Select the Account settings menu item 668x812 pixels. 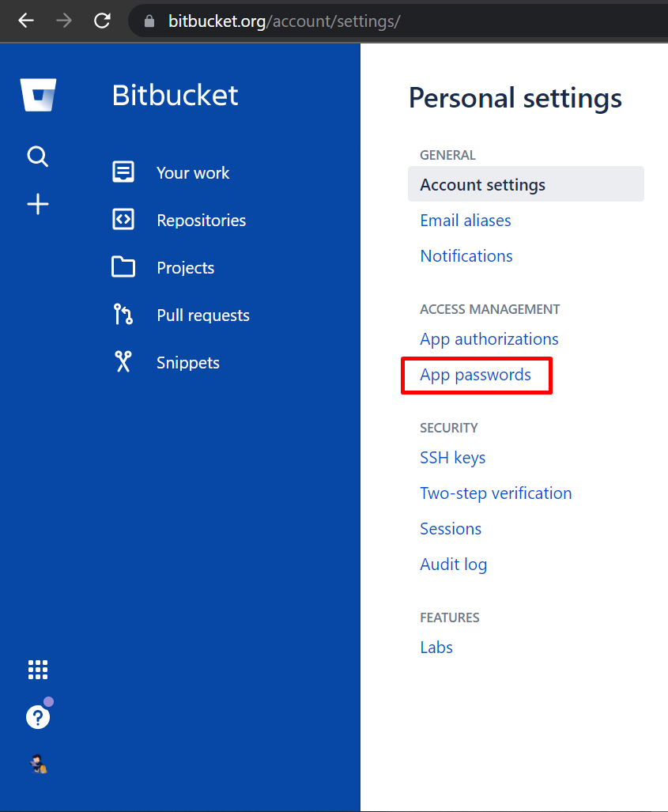click(482, 183)
